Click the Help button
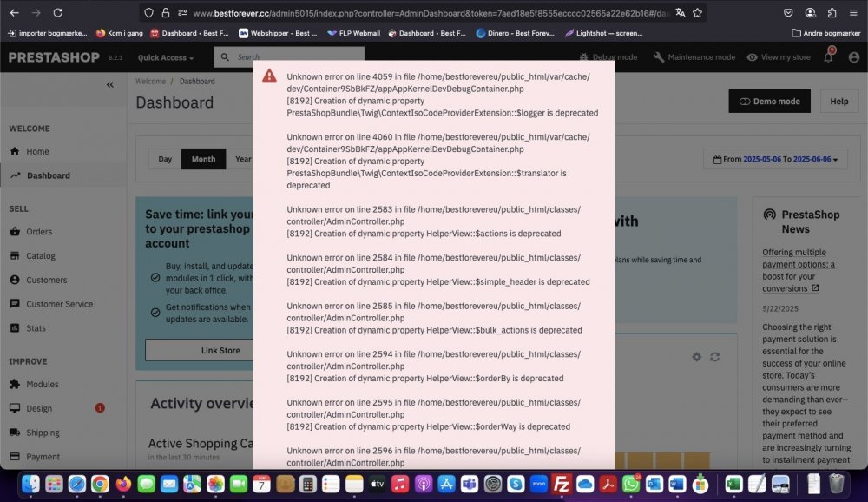868x502 pixels. click(838, 102)
